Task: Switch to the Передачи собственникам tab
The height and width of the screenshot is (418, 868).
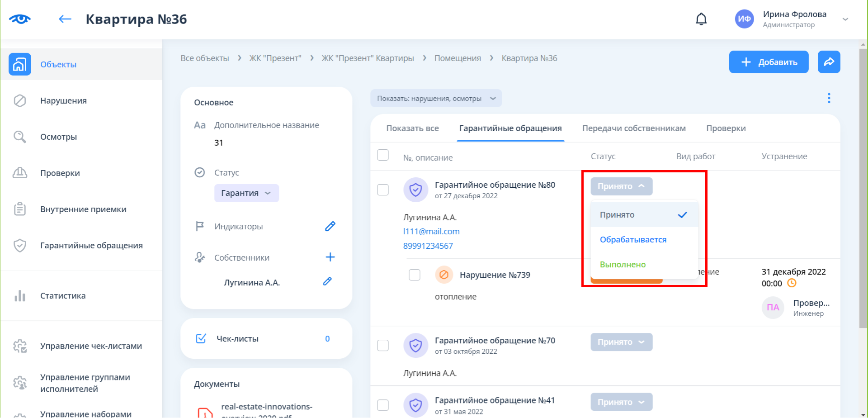Action: 634,128
